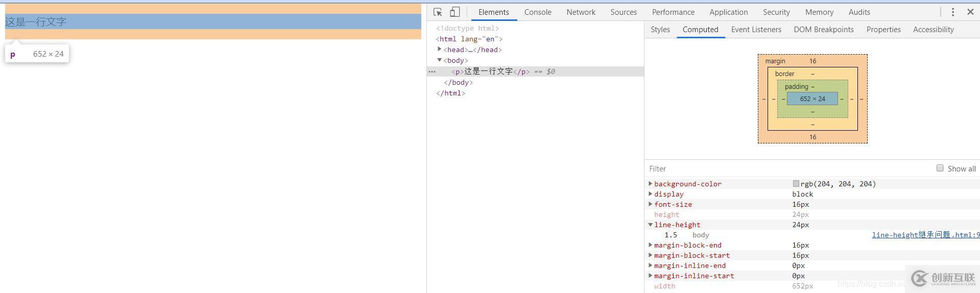Click the bottom margin value 16 in box model
The image size is (980, 293).
pyautogui.click(x=812, y=137)
